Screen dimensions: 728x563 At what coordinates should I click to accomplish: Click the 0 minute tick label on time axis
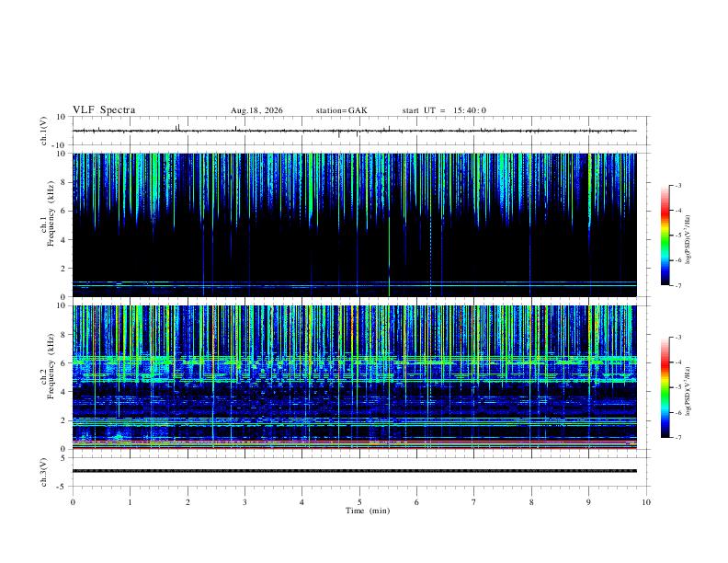[x=73, y=502]
